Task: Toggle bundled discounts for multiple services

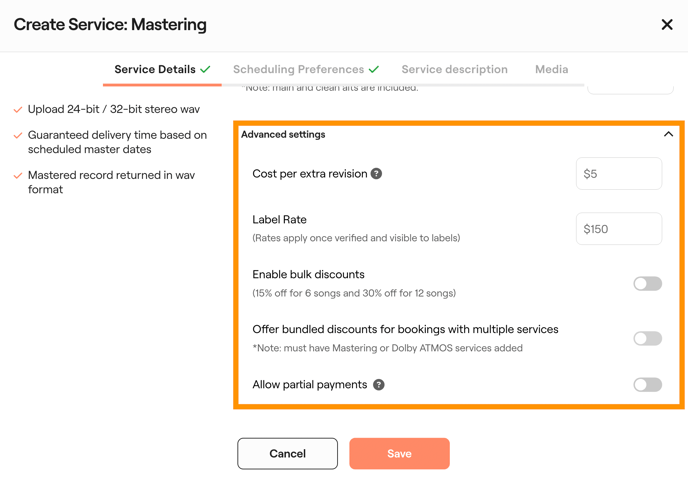Action: click(x=647, y=338)
